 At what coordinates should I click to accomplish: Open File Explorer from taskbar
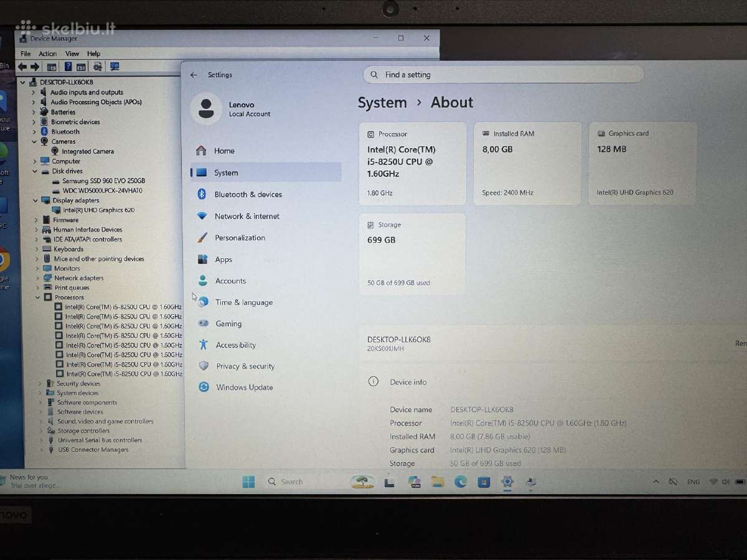[x=438, y=482]
